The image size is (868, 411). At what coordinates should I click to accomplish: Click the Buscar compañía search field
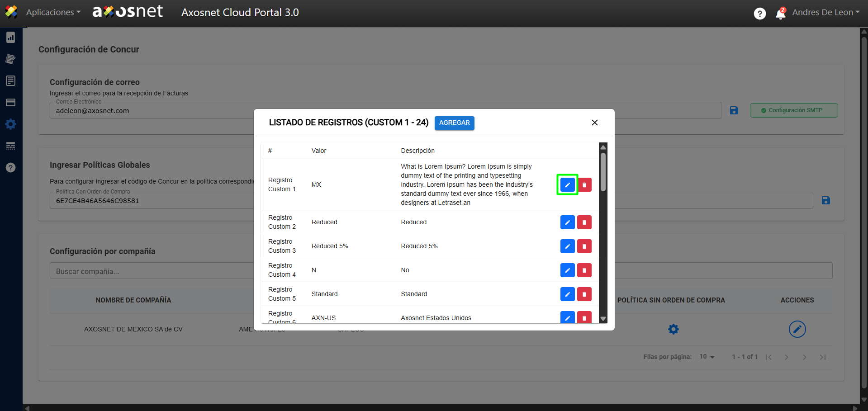pyautogui.click(x=441, y=271)
